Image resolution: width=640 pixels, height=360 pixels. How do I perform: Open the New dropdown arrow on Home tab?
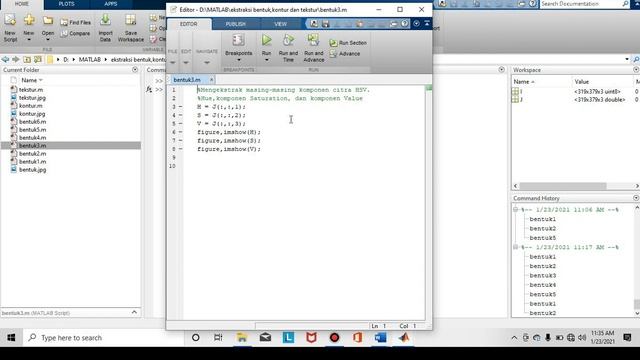[29, 40]
